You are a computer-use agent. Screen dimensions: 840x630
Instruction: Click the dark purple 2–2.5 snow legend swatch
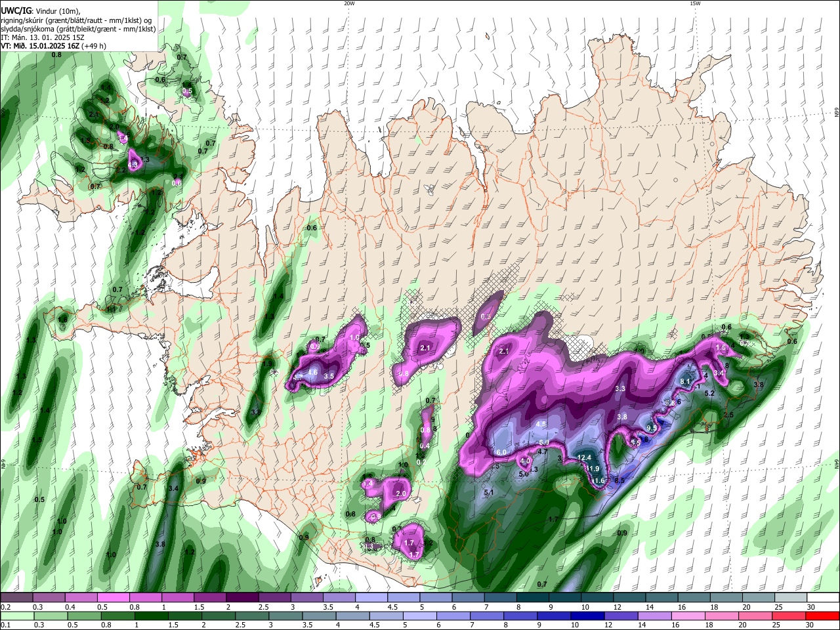241,598
